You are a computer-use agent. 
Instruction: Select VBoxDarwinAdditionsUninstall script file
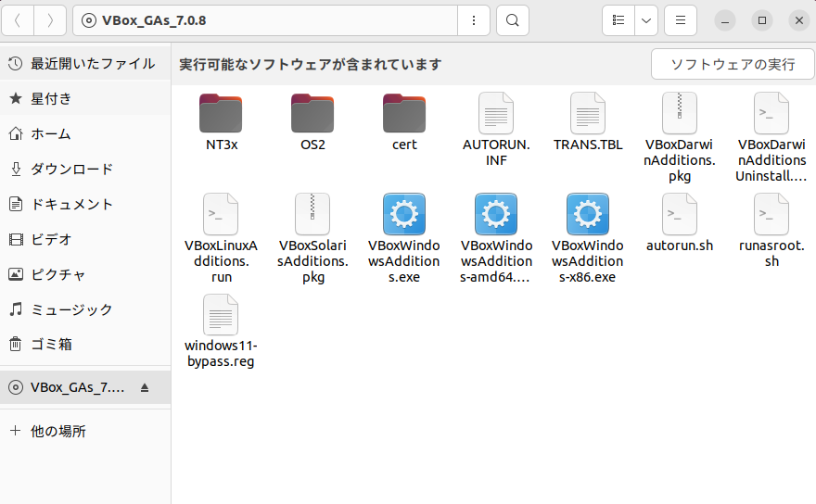771,138
